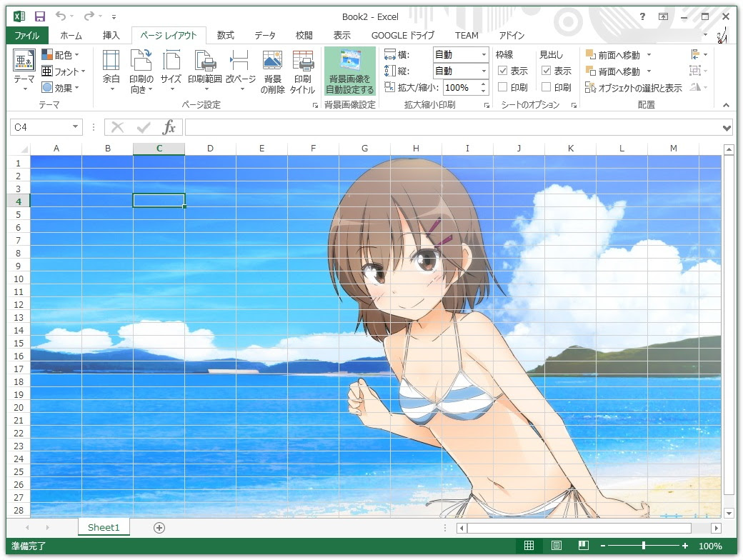This screenshot has height=560, width=743.
Task: Click the Excel application icon
Action: coord(19,16)
